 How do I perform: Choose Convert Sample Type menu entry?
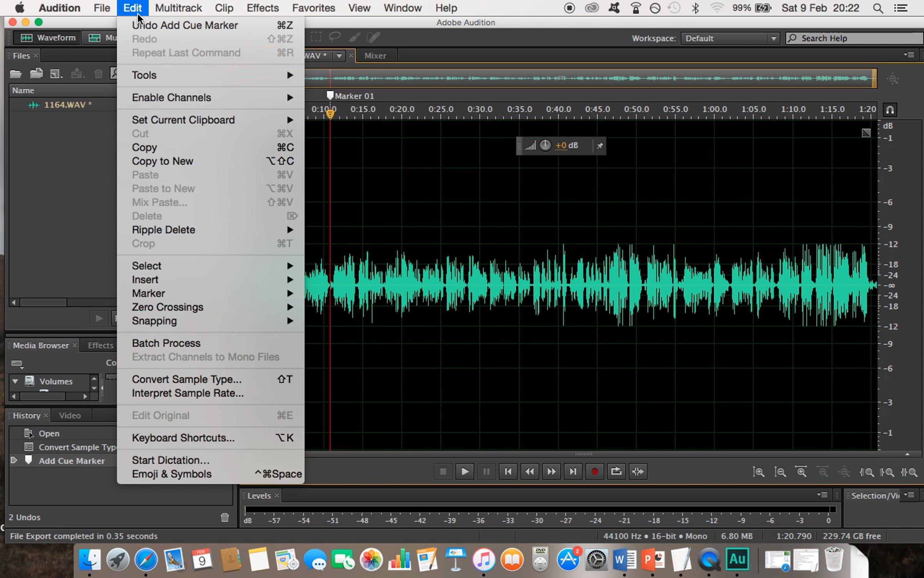pyautogui.click(x=187, y=379)
